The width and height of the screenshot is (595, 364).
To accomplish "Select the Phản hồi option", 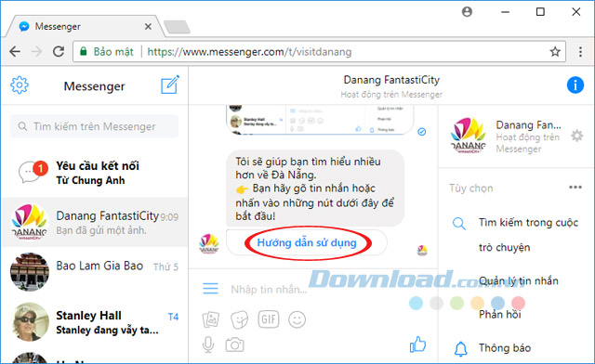I will pos(500,315).
